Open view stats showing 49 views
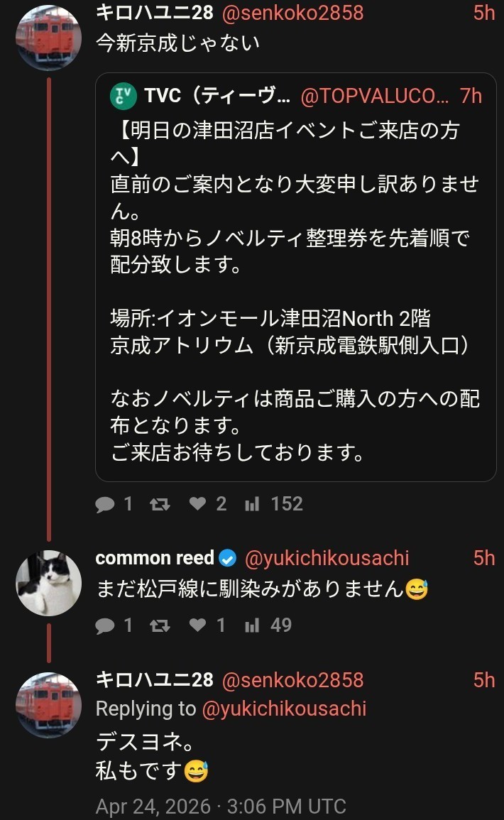504x820 pixels. (x=252, y=625)
